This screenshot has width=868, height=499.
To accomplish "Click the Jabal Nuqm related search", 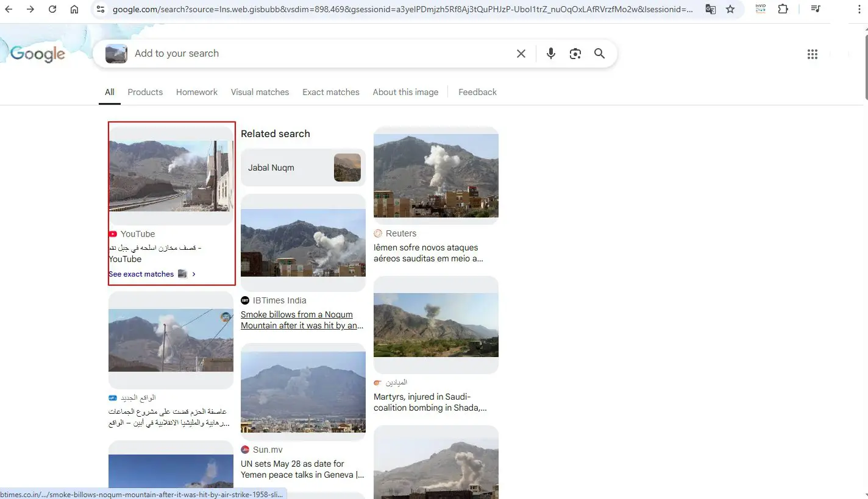I will (x=303, y=168).
